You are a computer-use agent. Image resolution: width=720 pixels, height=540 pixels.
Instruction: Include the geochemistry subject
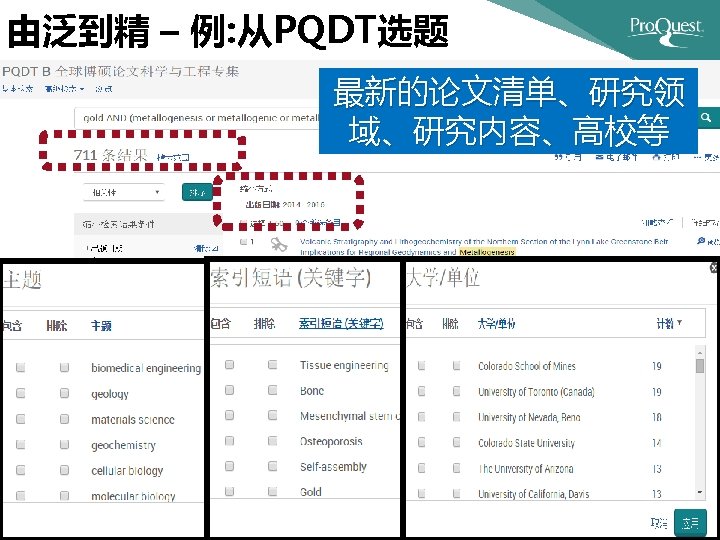[20, 444]
